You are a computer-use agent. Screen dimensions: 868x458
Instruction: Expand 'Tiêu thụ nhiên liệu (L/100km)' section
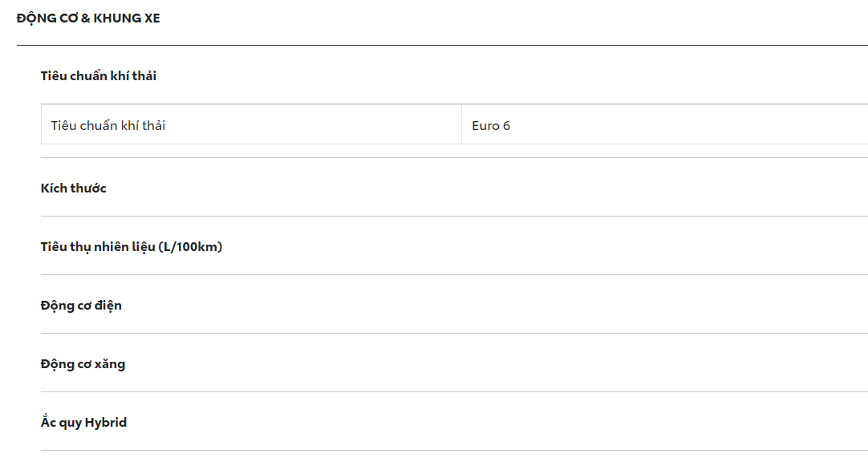pos(132,247)
